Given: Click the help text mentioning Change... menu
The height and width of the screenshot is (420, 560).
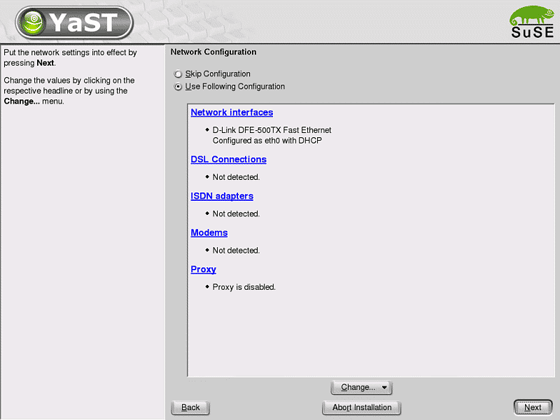Looking at the screenshot, I should click(69, 91).
